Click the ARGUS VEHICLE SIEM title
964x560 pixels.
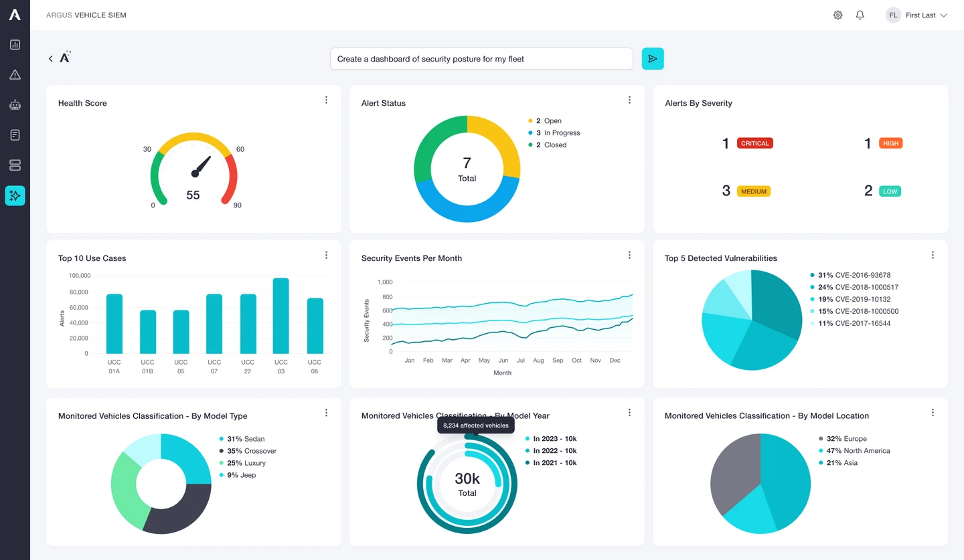point(86,15)
